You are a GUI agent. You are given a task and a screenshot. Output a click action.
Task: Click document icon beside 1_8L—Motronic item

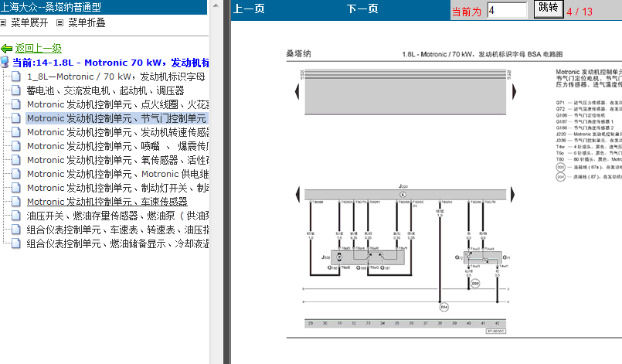click(x=16, y=77)
